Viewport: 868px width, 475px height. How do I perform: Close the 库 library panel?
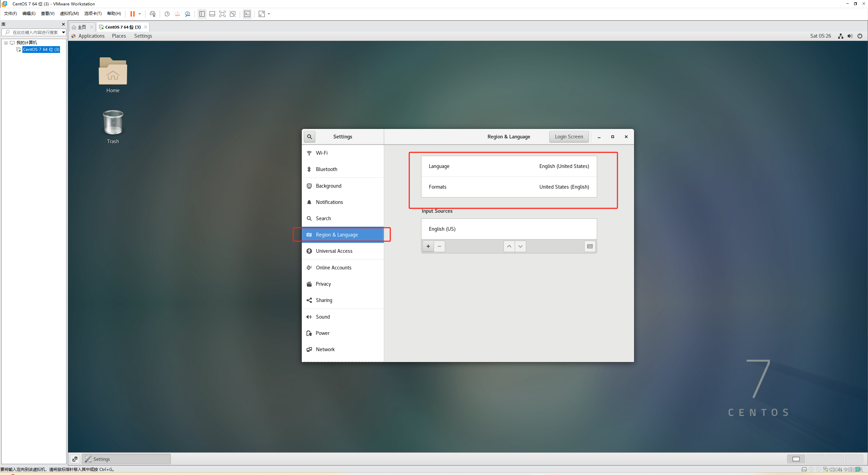point(63,24)
